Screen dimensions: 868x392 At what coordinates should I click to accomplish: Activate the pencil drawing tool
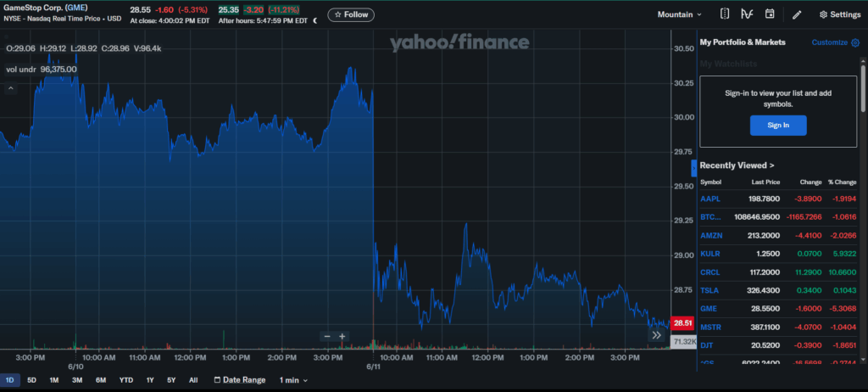coord(797,15)
